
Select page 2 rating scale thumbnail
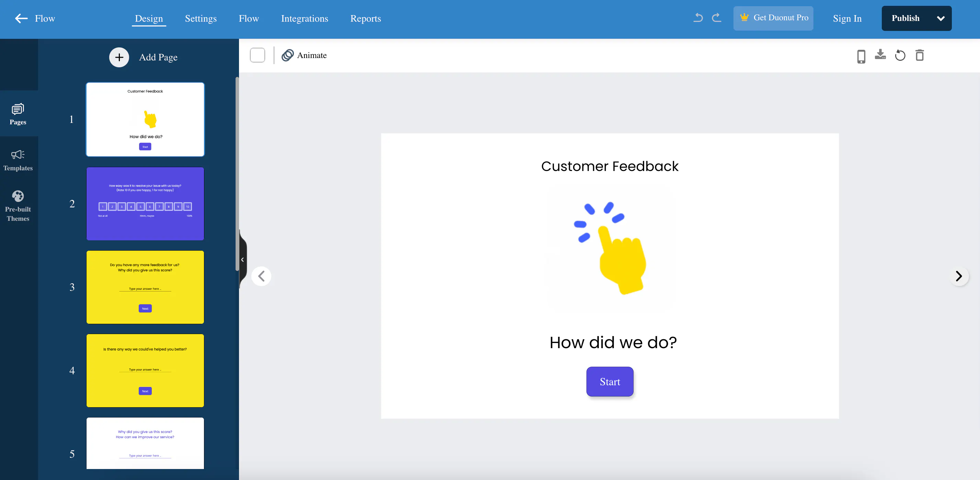[145, 204]
